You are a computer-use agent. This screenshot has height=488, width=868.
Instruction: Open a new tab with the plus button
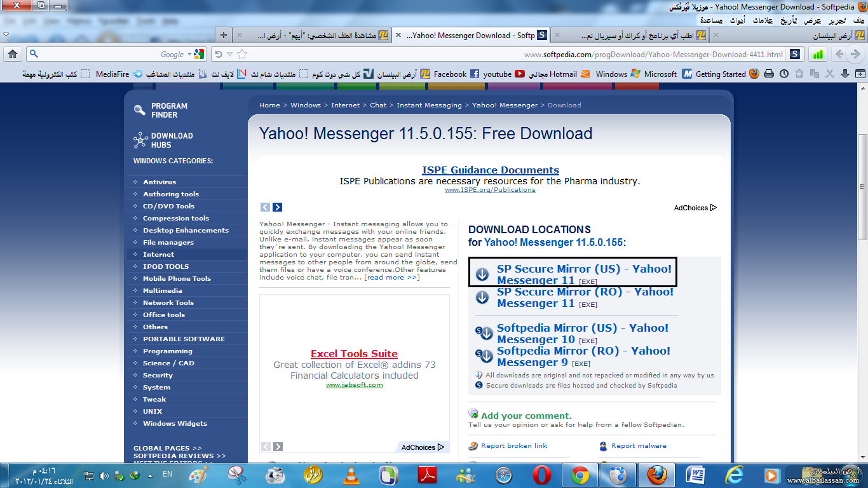point(223,35)
